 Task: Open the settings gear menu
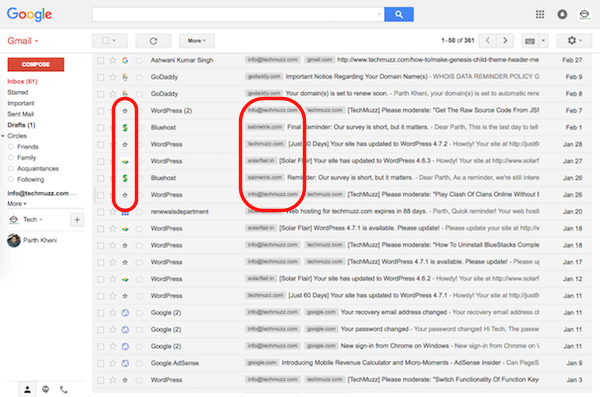[574, 41]
